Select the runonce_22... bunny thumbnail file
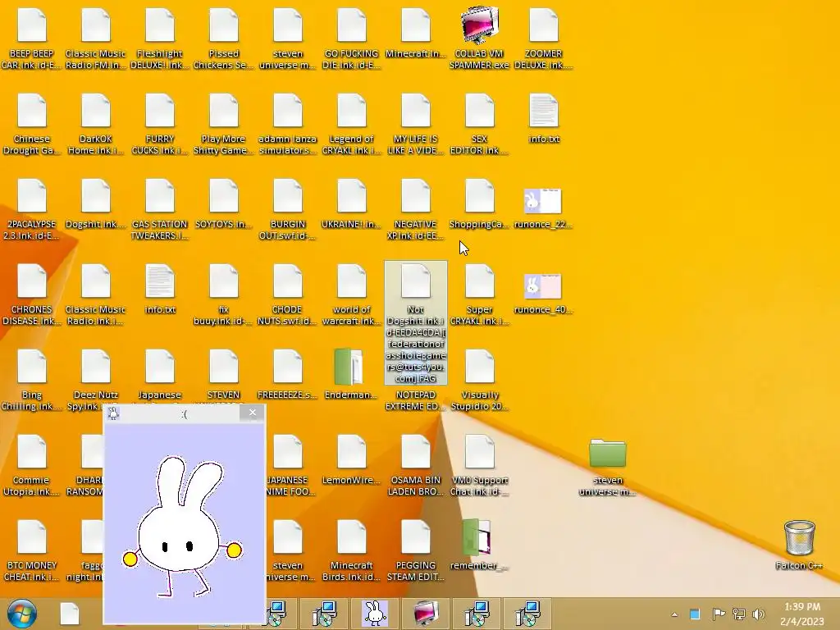 coord(543,208)
